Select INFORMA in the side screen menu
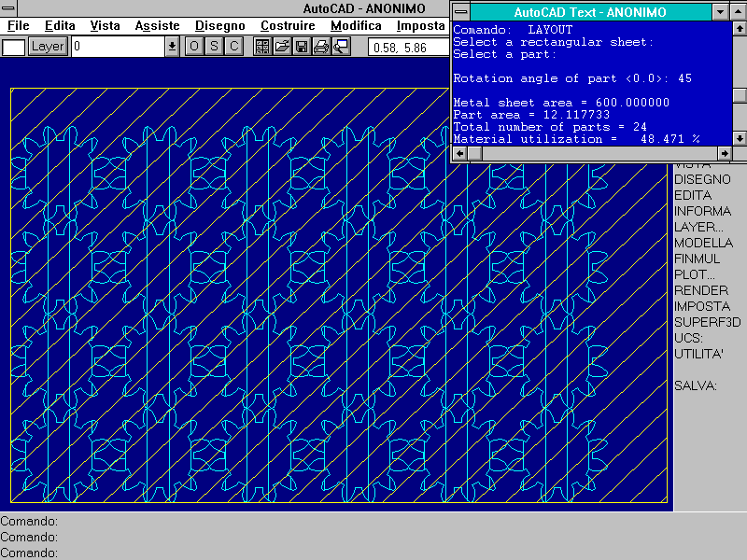The image size is (747, 560). click(x=702, y=211)
